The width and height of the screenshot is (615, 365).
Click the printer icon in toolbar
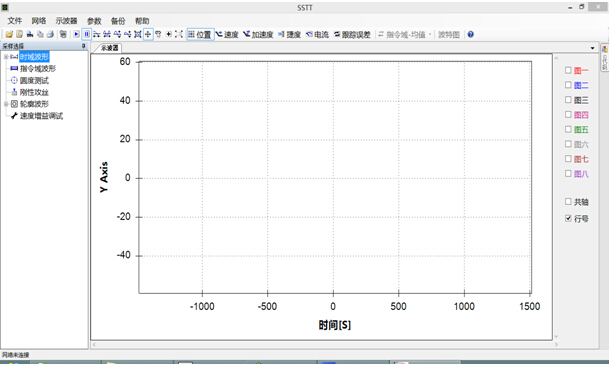point(50,35)
